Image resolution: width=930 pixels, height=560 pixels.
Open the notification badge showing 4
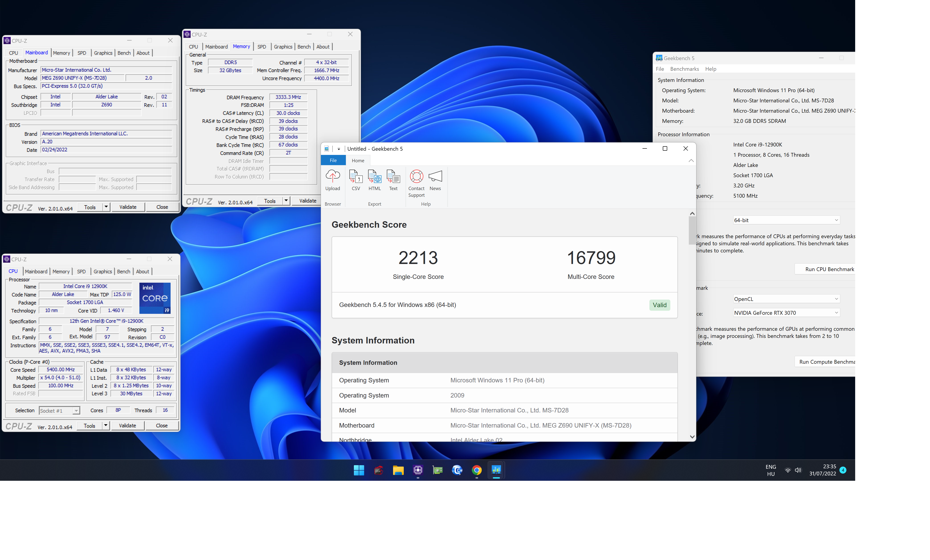point(843,470)
